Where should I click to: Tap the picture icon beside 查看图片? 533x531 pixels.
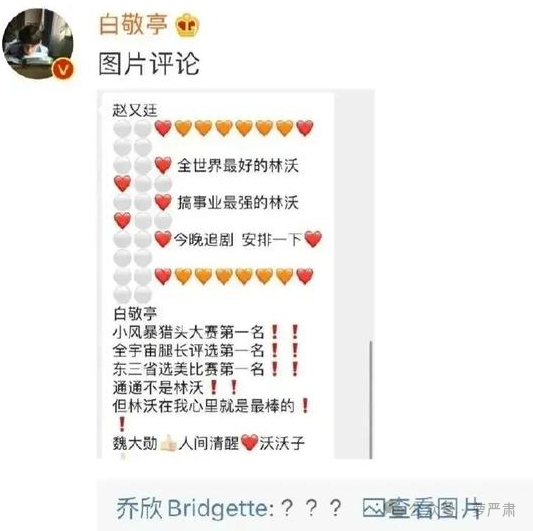(x=373, y=508)
